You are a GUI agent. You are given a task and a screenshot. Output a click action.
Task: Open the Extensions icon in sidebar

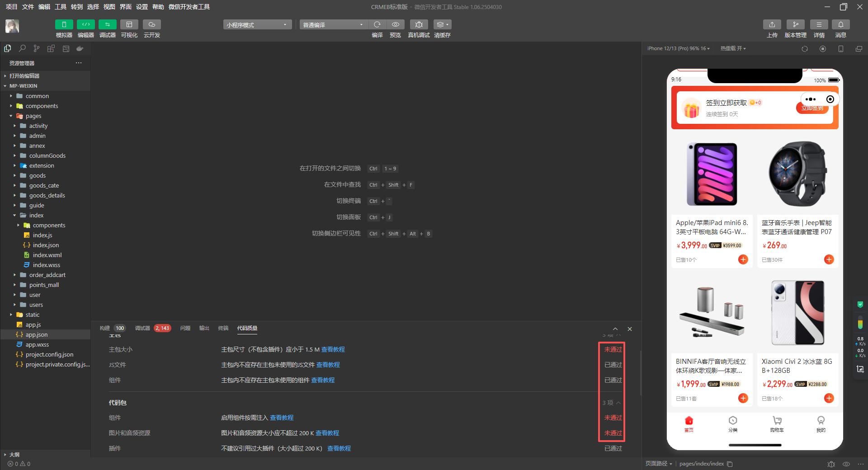51,48
